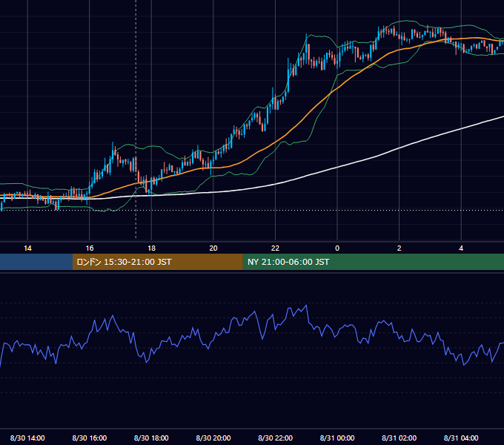Click the 2 hour label on time axis
Viewport: 504px width, 445px height.
(399, 248)
